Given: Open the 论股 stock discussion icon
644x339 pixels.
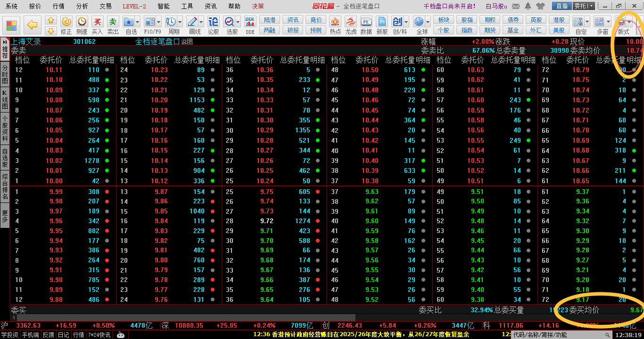Looking at the screenshot, I should pyautogui.click(x=214, y=22).
